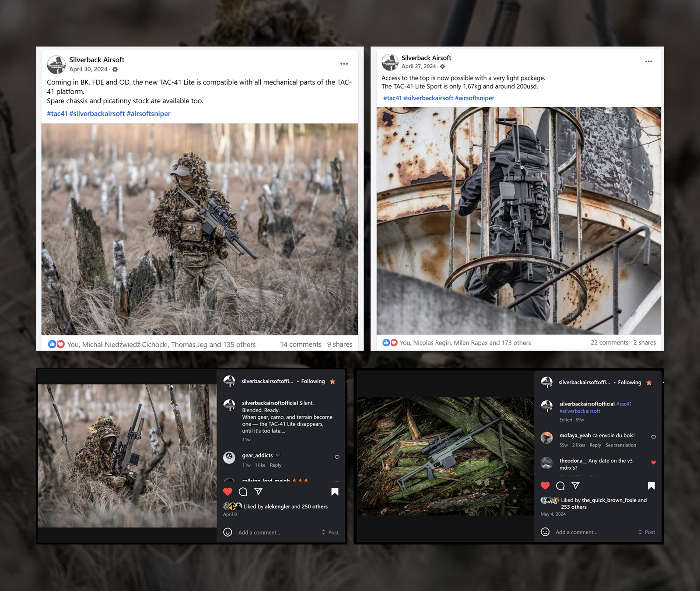
Task: Click audience settings gear beside April 27, 2024
Action: click(442, 67)
